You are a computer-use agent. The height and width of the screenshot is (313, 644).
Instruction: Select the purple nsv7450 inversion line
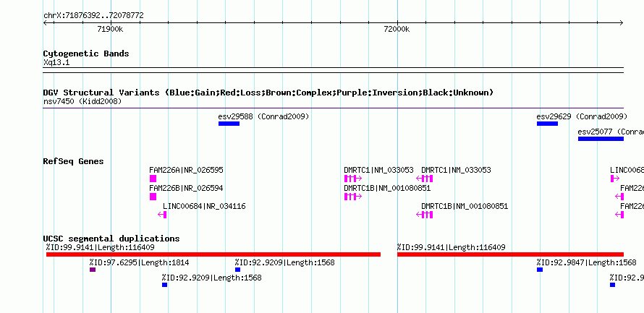[333, 108]
